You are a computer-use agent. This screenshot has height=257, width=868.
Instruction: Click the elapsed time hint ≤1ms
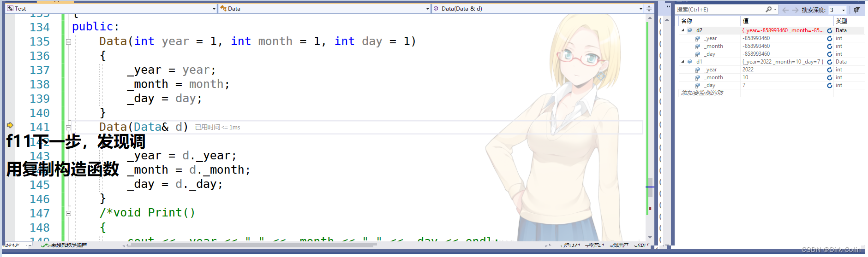click(218, 128)
